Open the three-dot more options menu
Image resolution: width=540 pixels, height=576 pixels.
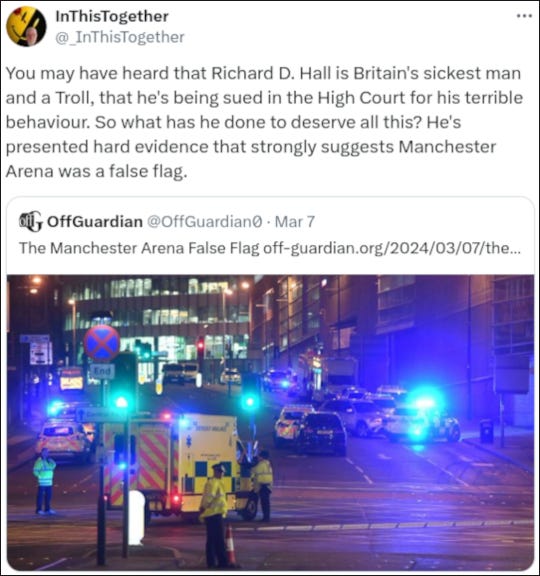pyautogui.click(x=524, y=16)
